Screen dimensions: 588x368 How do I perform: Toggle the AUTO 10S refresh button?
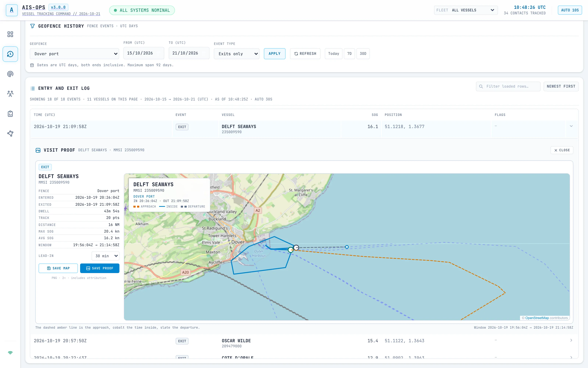pos(570,10)
